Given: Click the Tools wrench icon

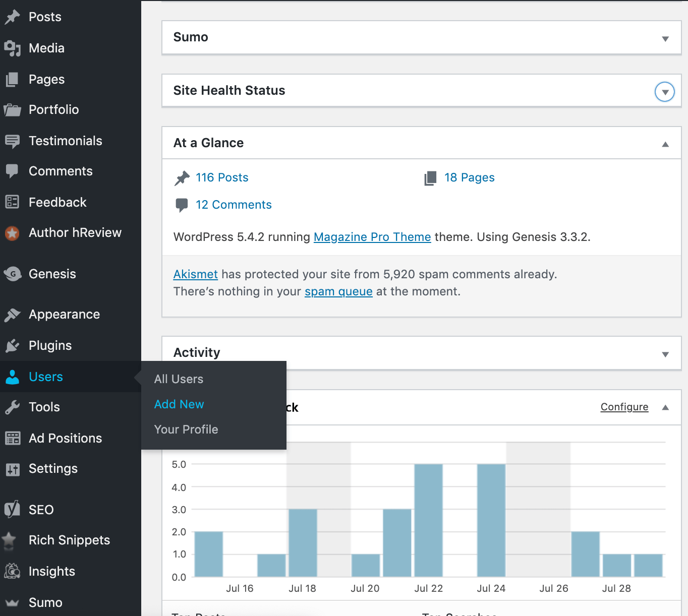Looking at the screenshot, I should [x=12, y=407].
